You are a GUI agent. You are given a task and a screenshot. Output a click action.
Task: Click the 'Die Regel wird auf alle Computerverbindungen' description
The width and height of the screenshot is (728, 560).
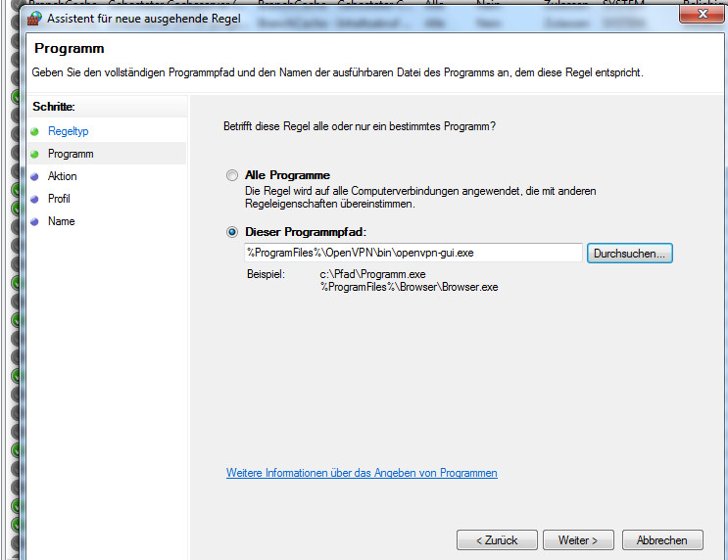click(420, 197)
